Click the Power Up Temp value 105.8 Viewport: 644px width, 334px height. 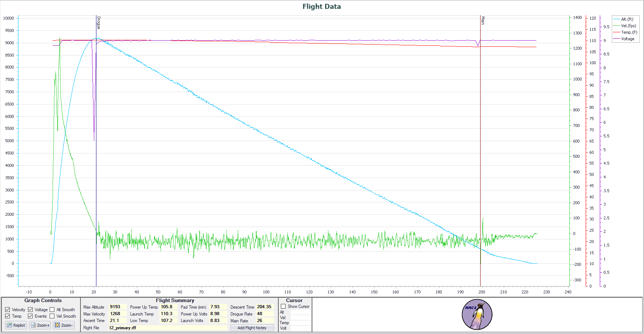tap(169, 307)
